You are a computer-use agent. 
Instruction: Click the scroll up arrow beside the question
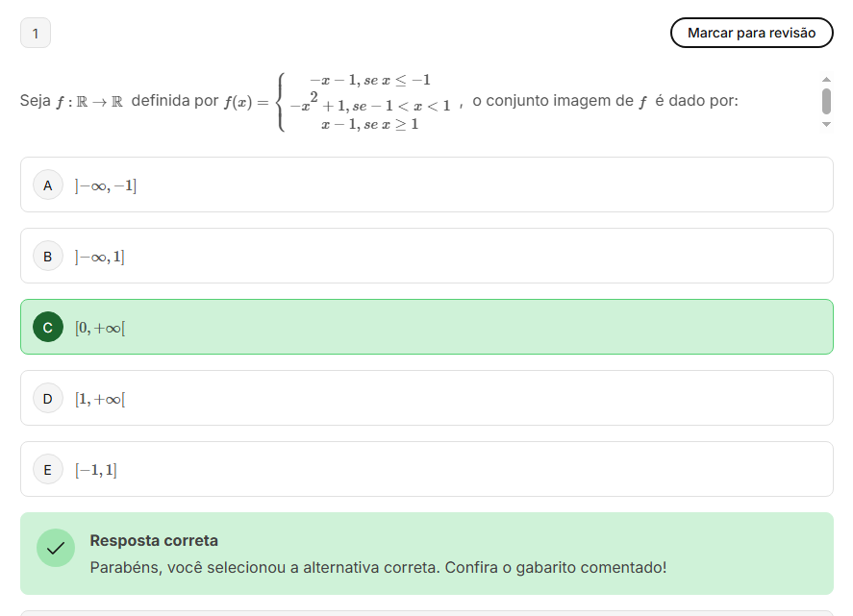point(825,80)
